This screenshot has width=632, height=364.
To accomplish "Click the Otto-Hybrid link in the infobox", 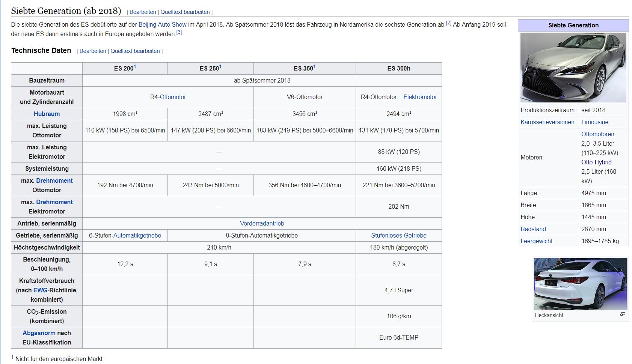I will (x=597, y=162).
